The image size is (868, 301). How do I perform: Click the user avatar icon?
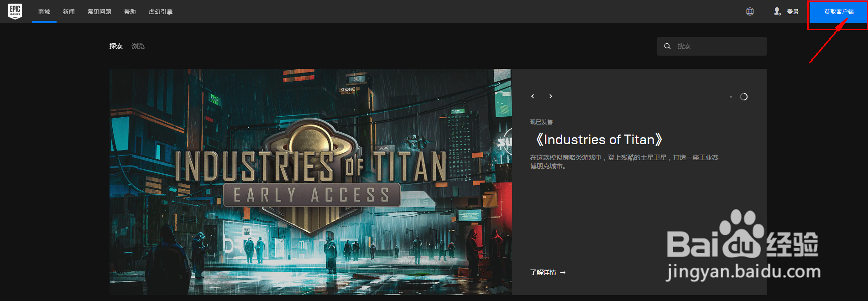coord(777,11)
